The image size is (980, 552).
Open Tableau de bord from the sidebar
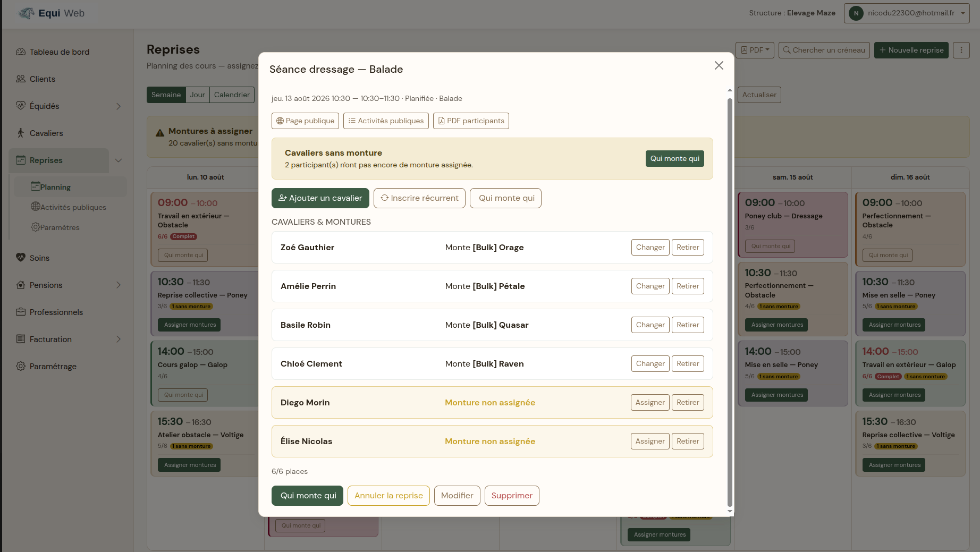coord(59,52)
